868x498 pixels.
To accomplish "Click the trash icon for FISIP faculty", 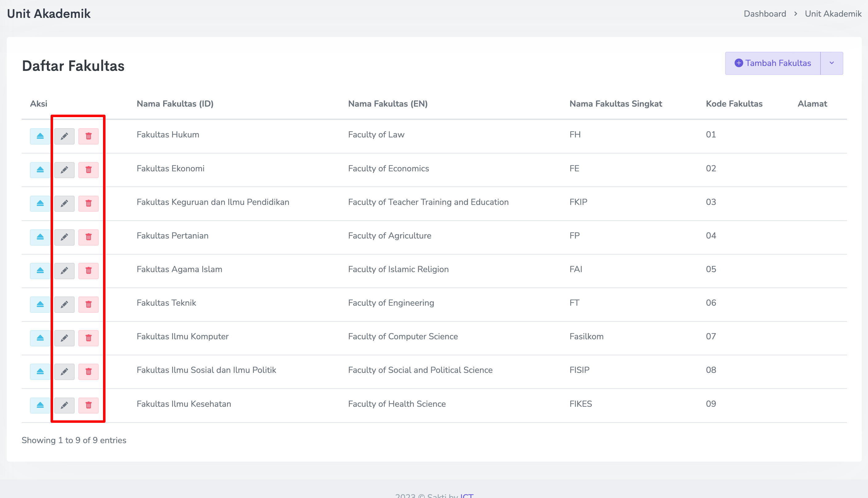I will pyautogui.click(x=88, y=371).
